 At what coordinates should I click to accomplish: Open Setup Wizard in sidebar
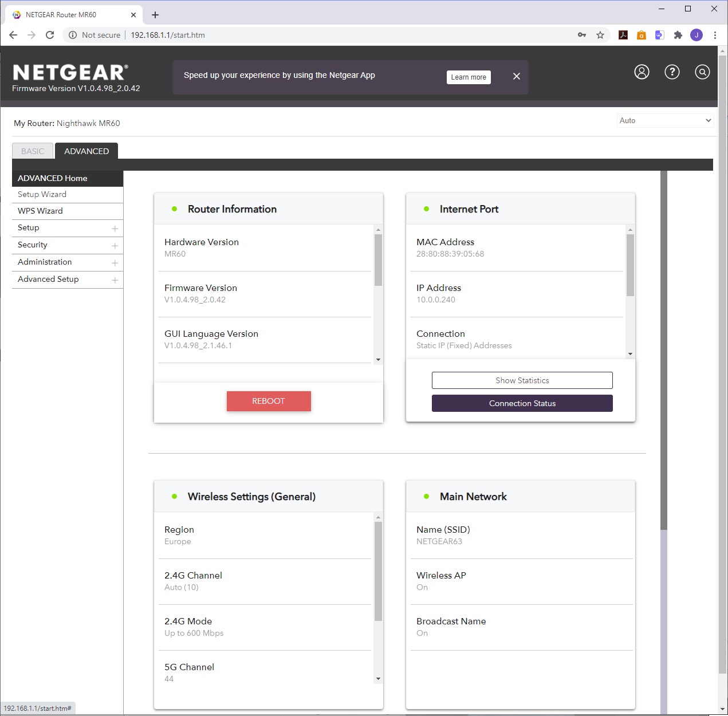68,195
